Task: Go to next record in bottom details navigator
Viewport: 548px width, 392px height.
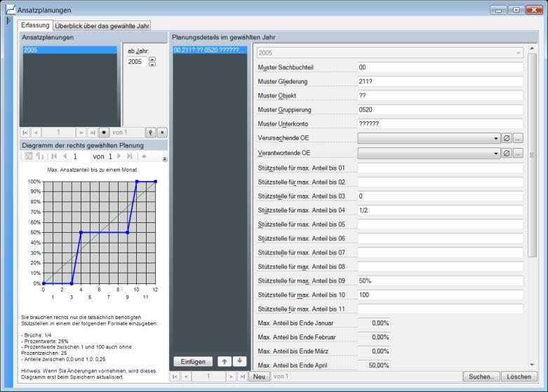Action: click(x=231, y=377)
